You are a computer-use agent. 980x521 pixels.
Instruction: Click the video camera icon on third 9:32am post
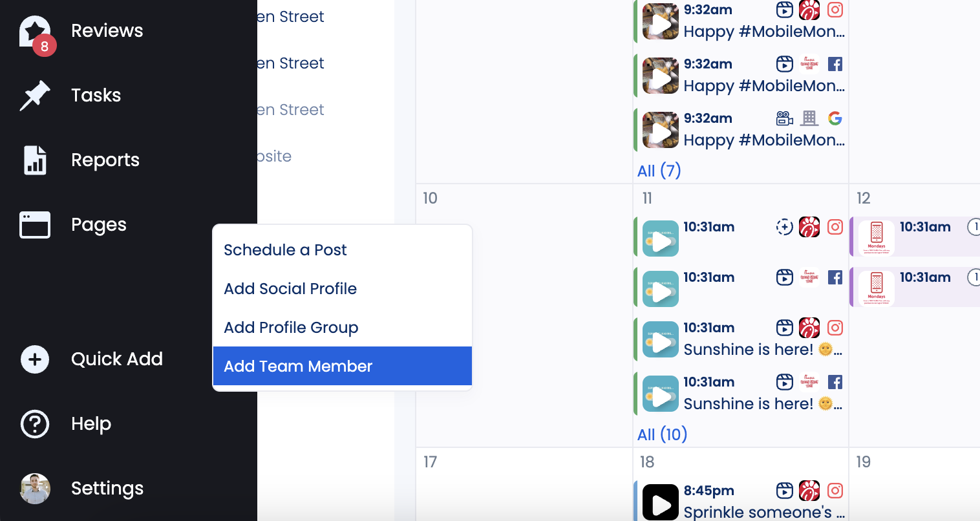[x=785, y=119]
